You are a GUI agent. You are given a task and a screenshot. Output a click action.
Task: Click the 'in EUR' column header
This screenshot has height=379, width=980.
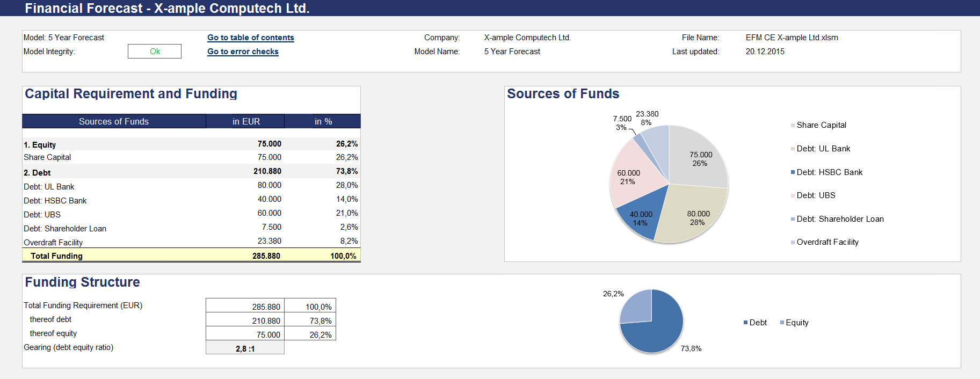pos(246,121)
